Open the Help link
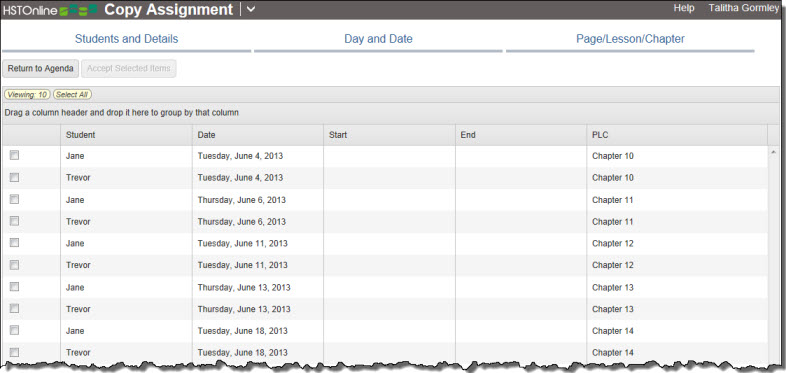Image resolution: width=786 pixels, height=373 pixels. pos(684,8)
